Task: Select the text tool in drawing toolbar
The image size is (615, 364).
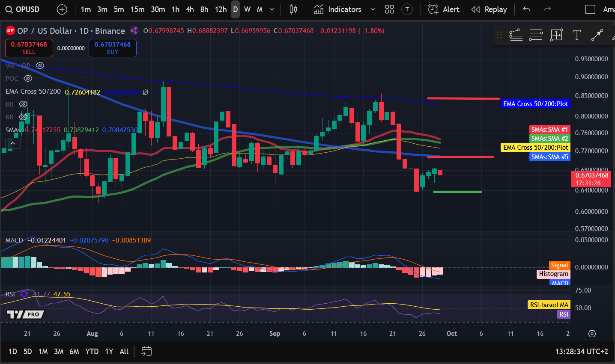Action: coord(577,35)
